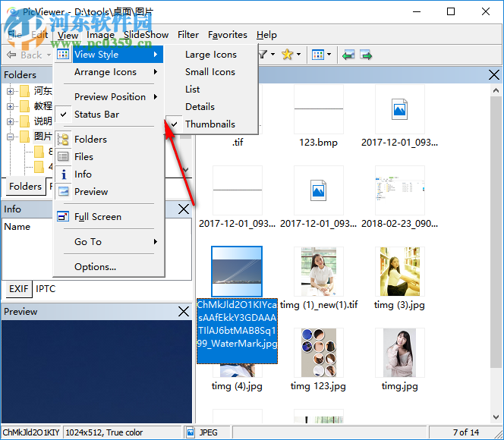Open the view style toolbar dropdown arrow
This screenshot has width=504, height=440.
pyautogui.click(x=329, y=55)
